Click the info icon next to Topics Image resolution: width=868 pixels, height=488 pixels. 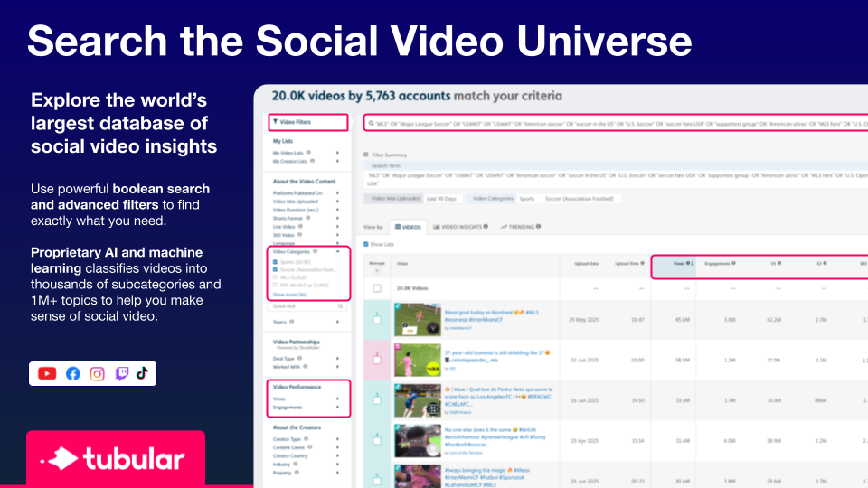coord(291,322)
